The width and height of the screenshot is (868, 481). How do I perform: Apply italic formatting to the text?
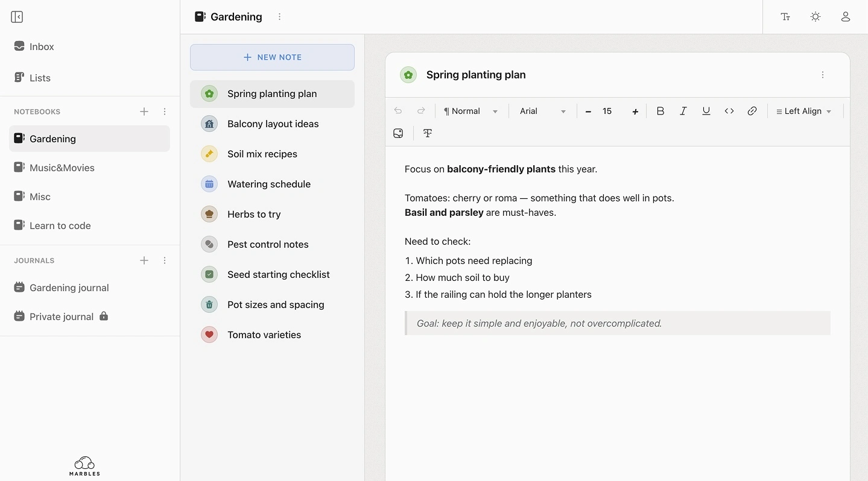point(683,111)
